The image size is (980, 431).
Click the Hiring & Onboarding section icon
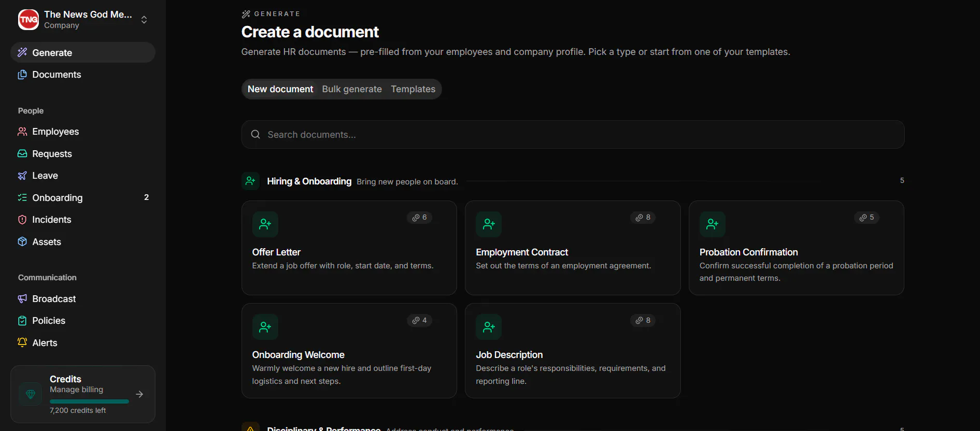click(250, 181)
